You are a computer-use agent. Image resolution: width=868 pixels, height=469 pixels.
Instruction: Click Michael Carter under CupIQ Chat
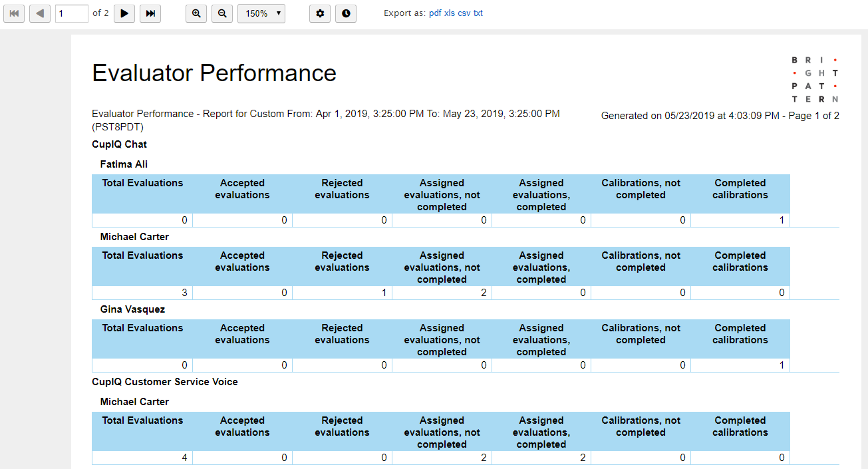click(134, 237)
